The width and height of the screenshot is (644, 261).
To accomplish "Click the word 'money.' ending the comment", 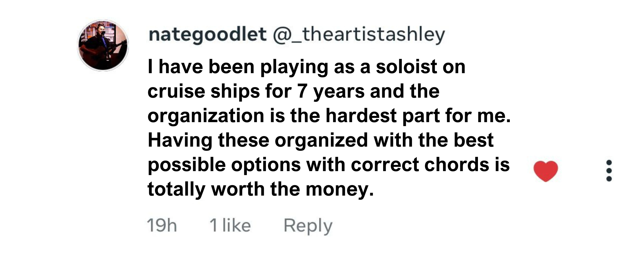I will (340, 189).
